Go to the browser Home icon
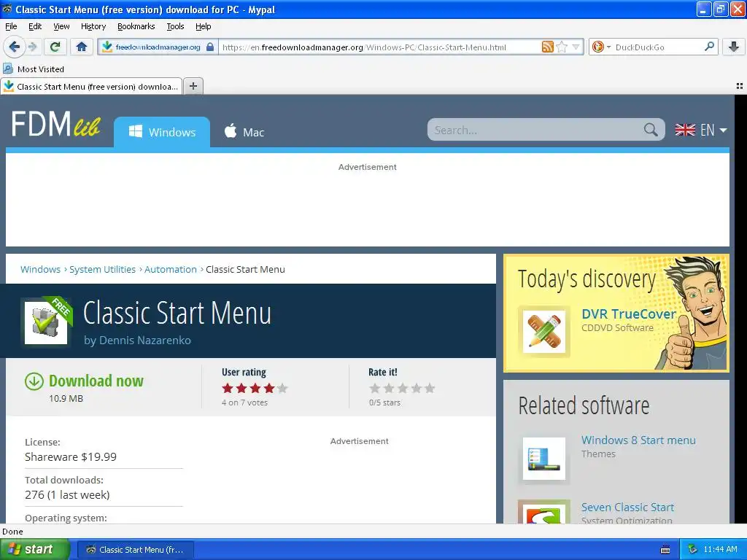The image size is (747, 560). click(82, 47)
